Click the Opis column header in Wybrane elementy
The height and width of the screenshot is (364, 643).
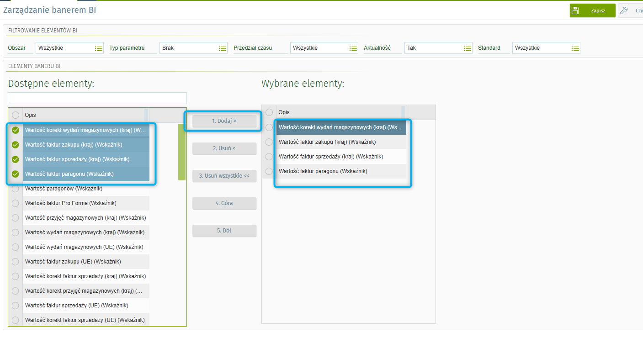(x=338, y=112)
